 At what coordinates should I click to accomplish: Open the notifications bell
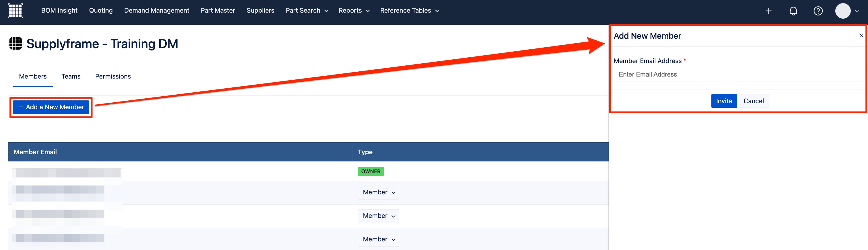click(x=793, y=11)
